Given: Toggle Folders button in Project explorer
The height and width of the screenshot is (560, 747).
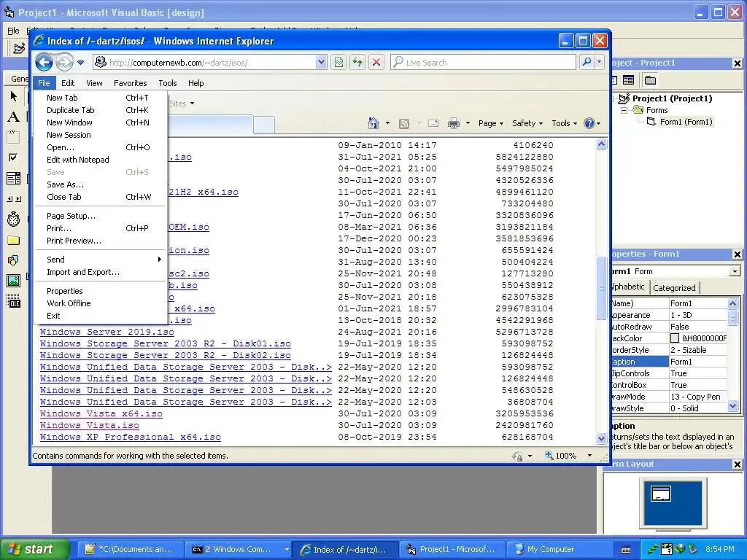Looking at the screenshot, I should pyautogui.click(x=650, y=80).
